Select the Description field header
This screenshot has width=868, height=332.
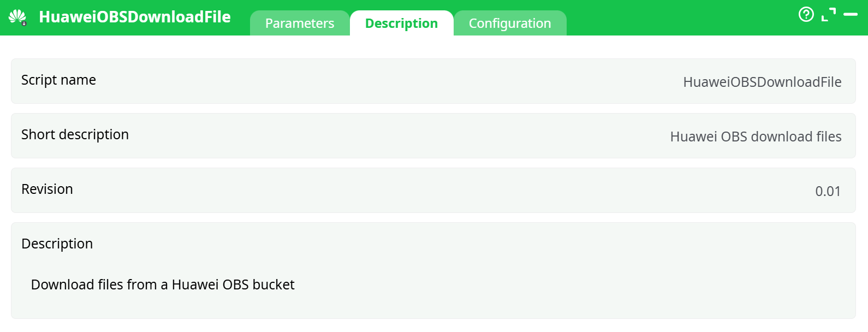[57, 244]
